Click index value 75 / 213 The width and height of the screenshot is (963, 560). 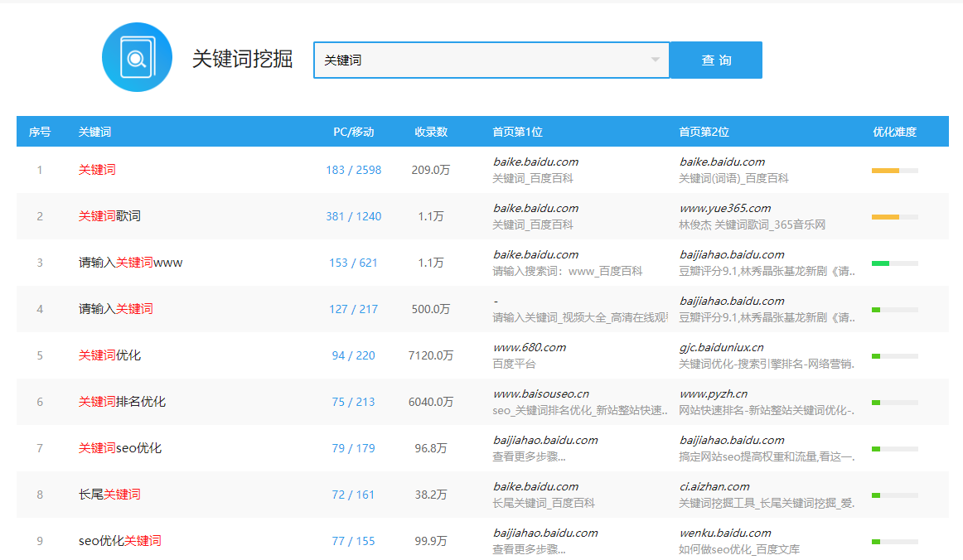pos(353,402)
